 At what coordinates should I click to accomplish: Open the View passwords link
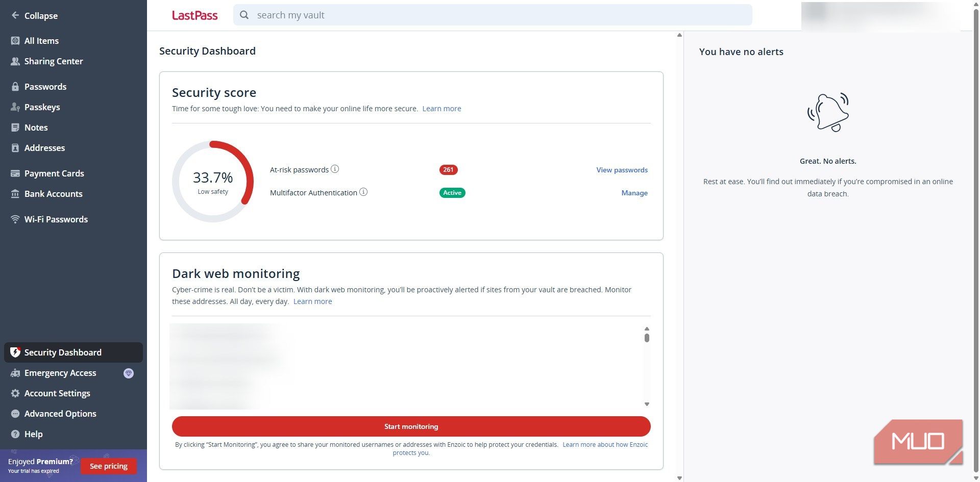pos(622,170)
